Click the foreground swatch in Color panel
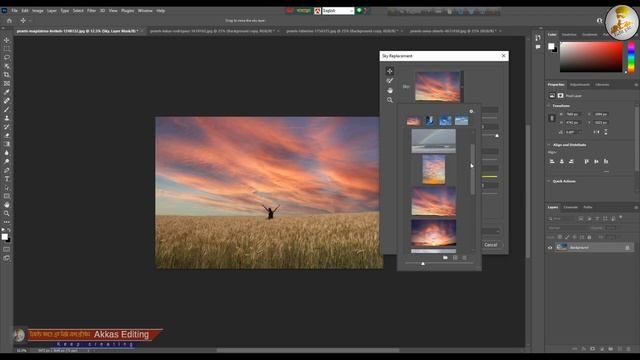This screenshot has height=360, width=640. 551,46
